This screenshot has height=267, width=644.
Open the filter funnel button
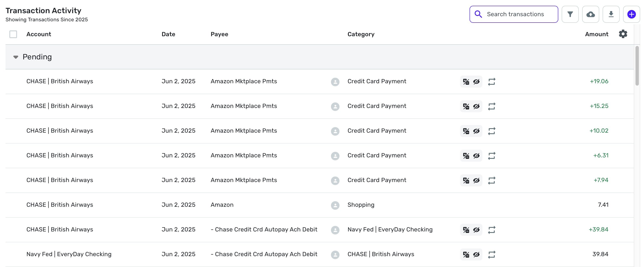pos(570,14)
